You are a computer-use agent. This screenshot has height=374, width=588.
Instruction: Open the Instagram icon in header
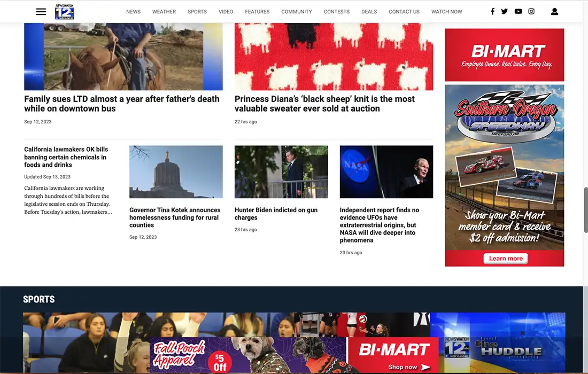tap(531, 11)
